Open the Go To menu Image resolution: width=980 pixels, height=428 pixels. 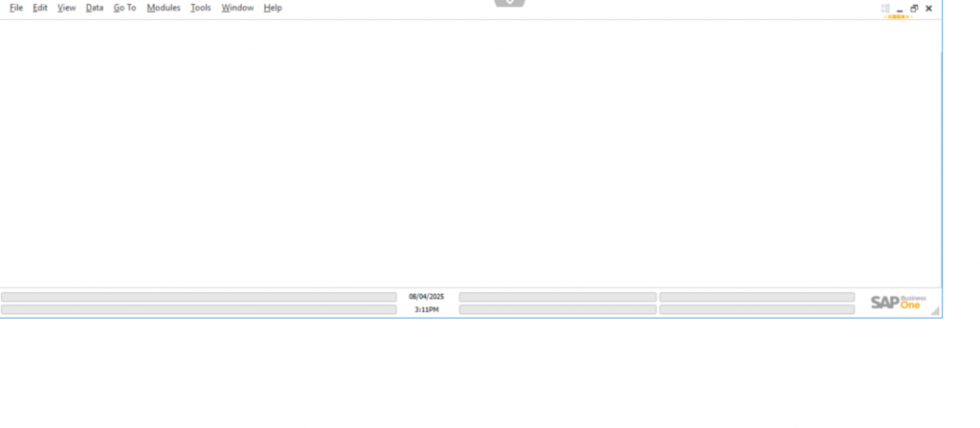click(124, 8)
